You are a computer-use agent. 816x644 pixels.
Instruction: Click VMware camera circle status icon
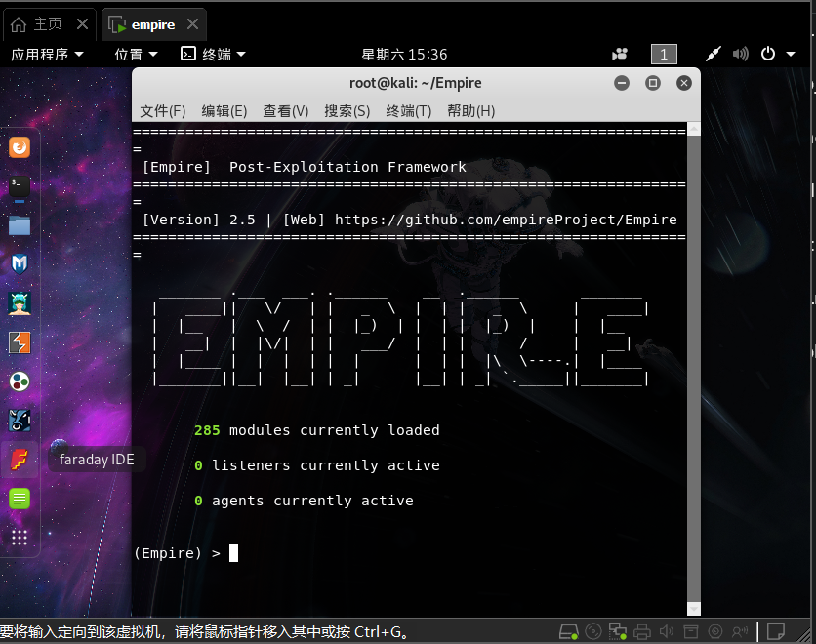click(x=715, y=631)
